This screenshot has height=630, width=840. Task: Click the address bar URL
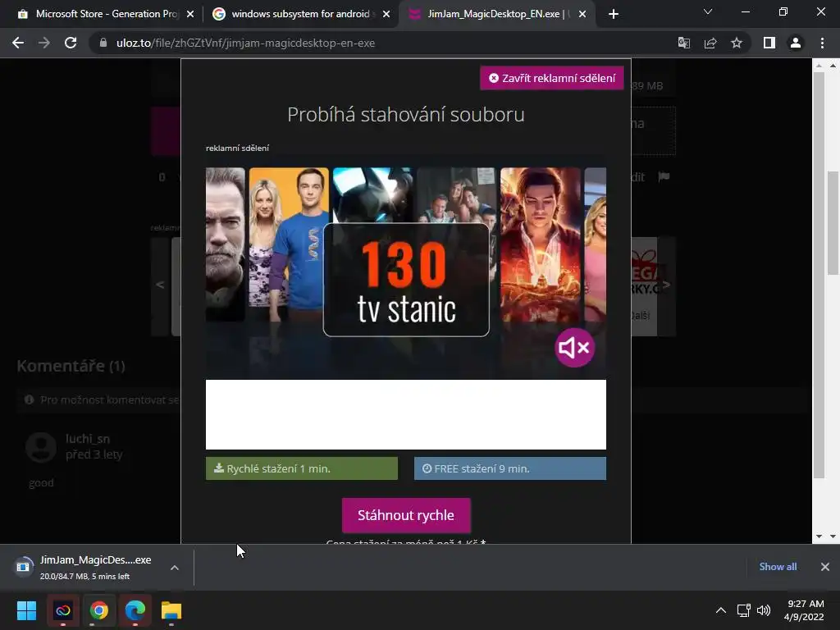pos(245,43)
